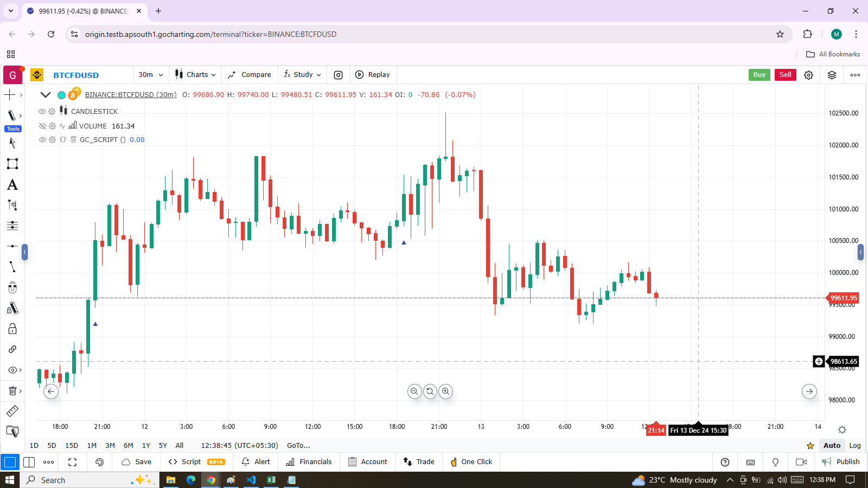This screenshot has width=868, height=488.
Task: Lock drawings with the padlock tool
Action: coord(12,329)
